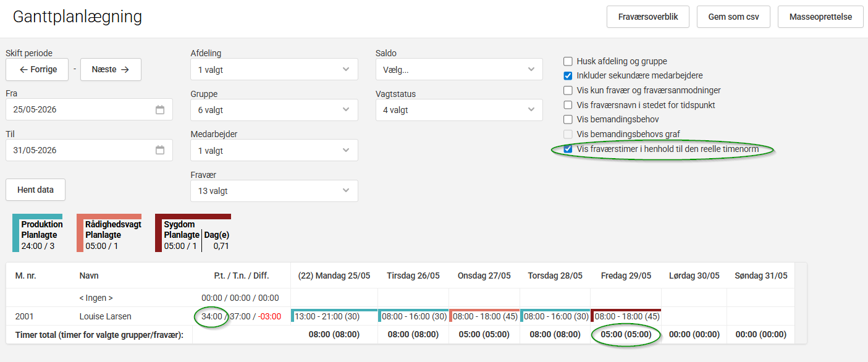The image size is (868, 362).
Task: Open the Vagtstatus dropdown
Action: [x=459, y=110]
